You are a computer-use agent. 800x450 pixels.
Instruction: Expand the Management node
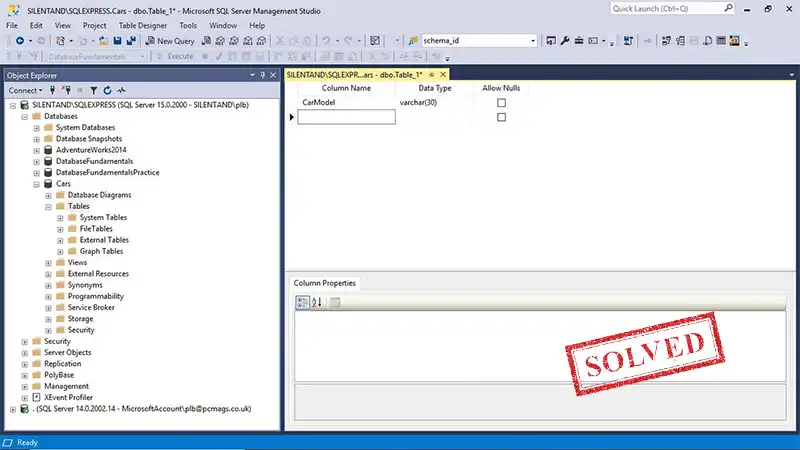pos(24,387)
